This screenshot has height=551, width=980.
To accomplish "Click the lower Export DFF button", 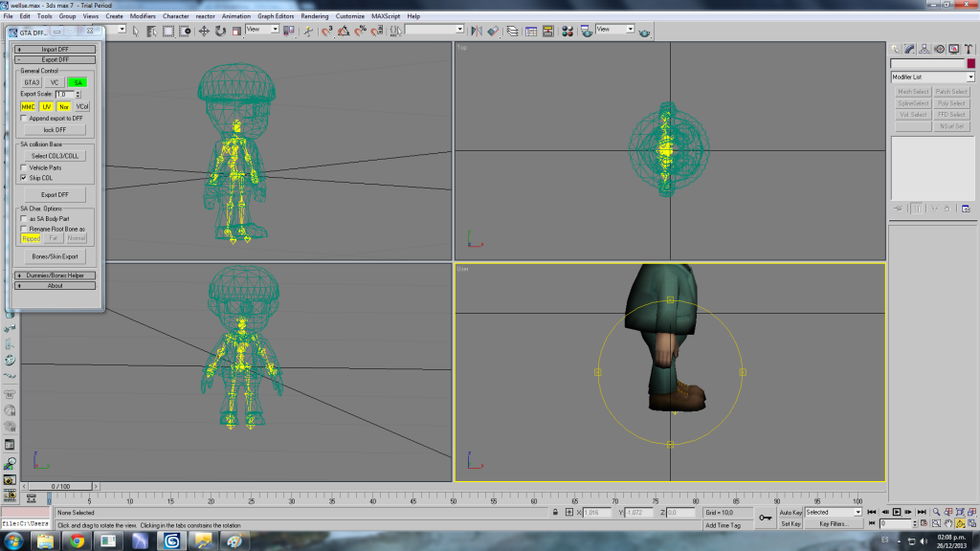I will (x=55, y=195).
